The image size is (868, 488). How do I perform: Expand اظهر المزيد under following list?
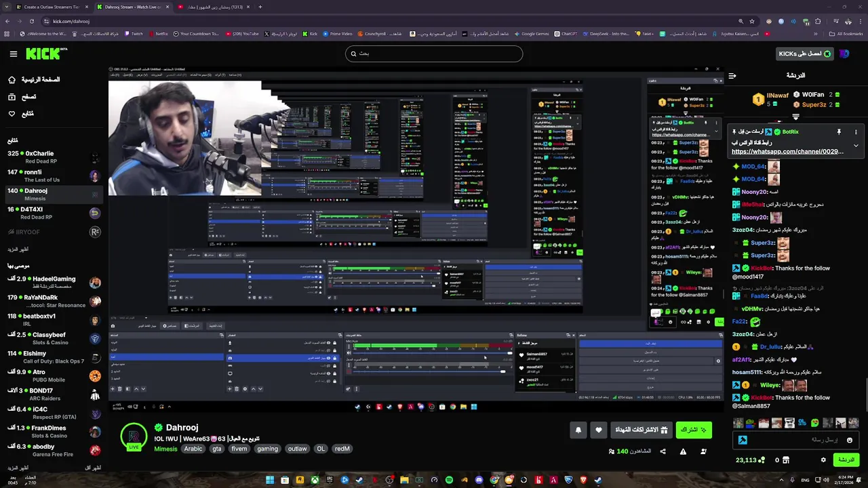point(18,249)
